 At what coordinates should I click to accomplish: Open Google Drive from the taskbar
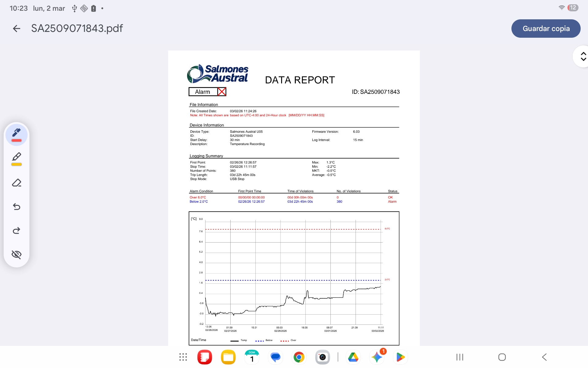(x=353, y=357)
